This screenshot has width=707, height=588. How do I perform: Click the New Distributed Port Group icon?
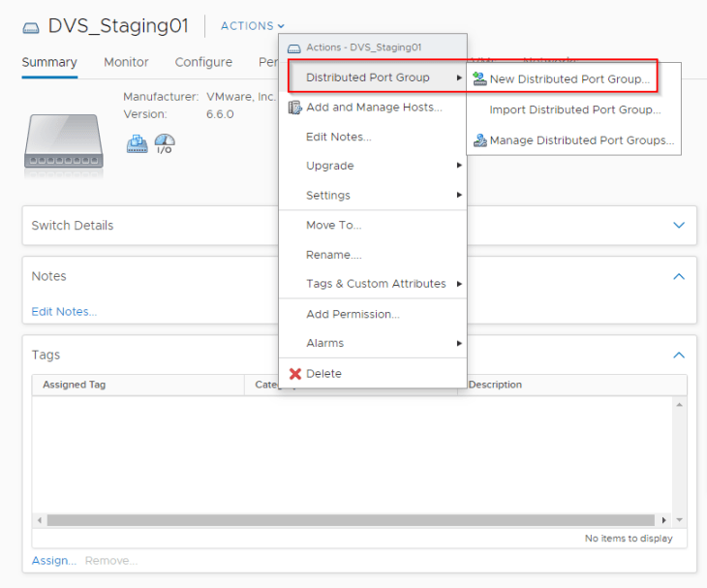pyautogui.click(x=479, y=79)
